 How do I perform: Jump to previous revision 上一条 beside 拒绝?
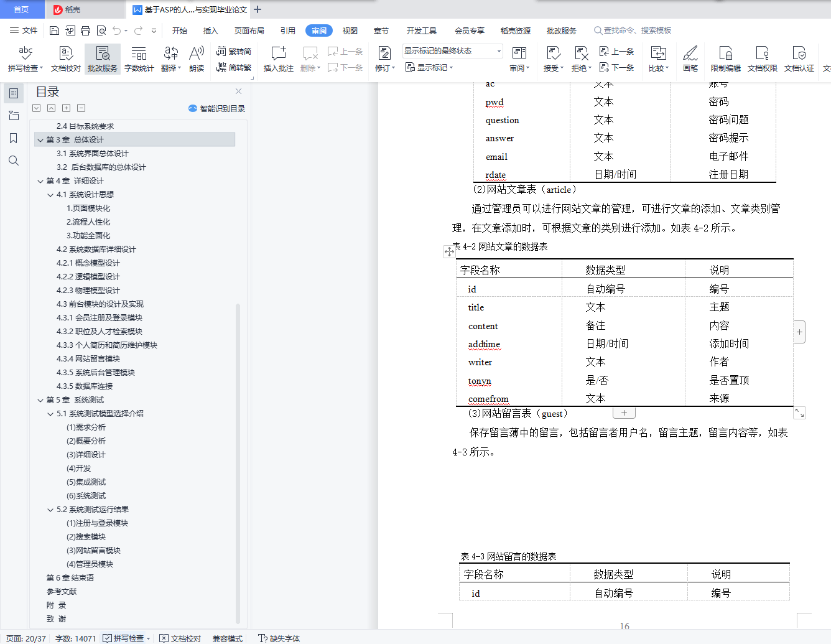(617, 51)
